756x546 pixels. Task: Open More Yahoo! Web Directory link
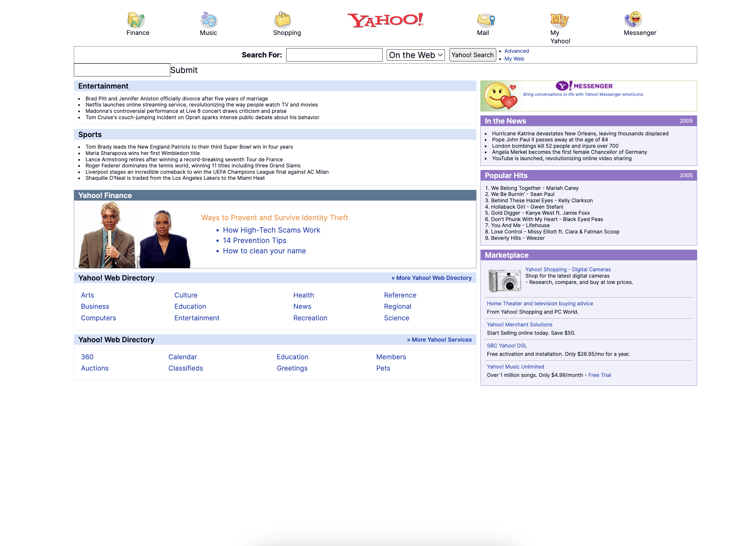(431, 278)
